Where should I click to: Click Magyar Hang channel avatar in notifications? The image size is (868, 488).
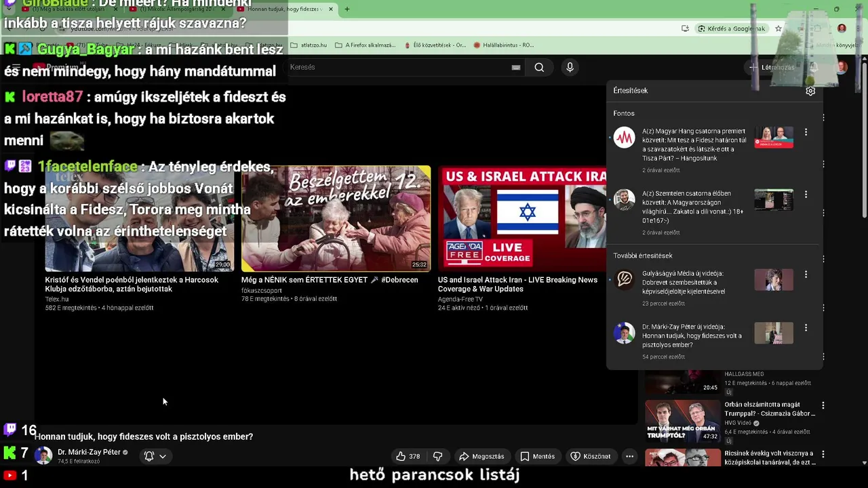(625, 138)
